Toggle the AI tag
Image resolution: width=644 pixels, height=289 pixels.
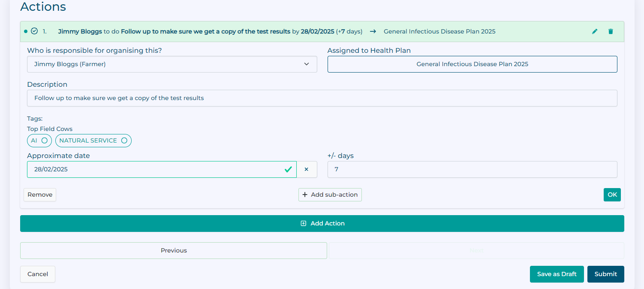tap(39, 140)
